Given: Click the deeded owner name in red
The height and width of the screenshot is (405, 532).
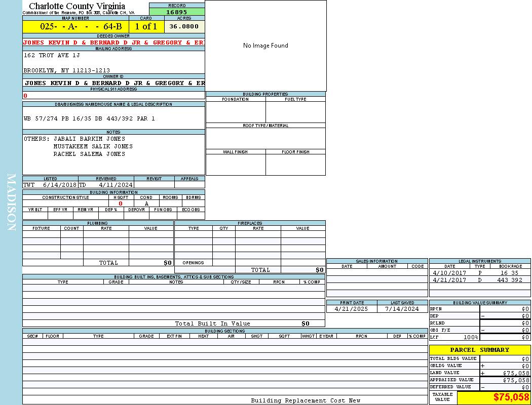Looking at the screenshot, I should 113,43.
